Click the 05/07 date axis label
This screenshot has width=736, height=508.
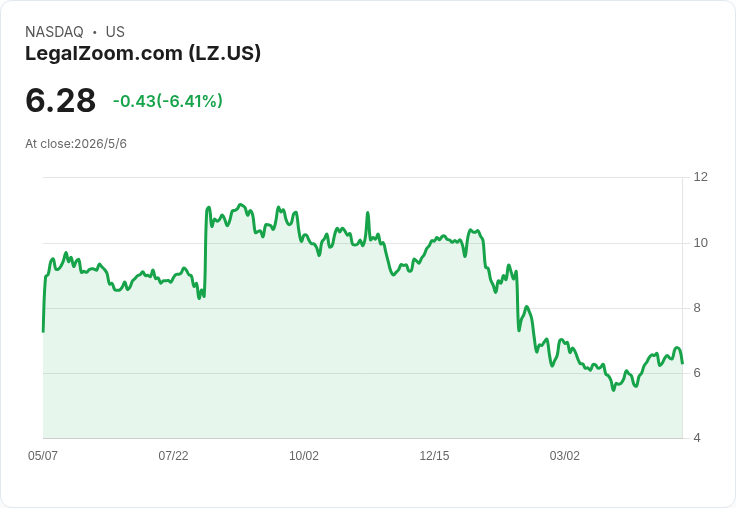[x=43, y=455]
